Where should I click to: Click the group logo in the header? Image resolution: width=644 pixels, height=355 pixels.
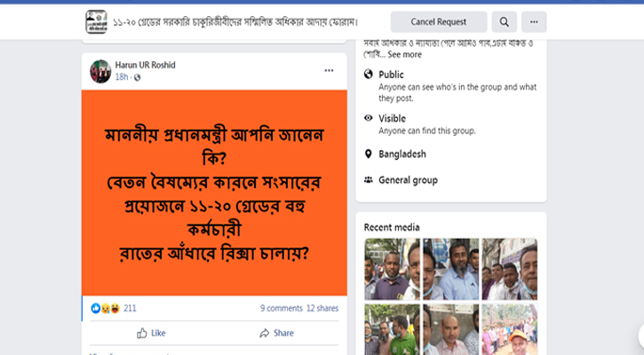(97, 21)
